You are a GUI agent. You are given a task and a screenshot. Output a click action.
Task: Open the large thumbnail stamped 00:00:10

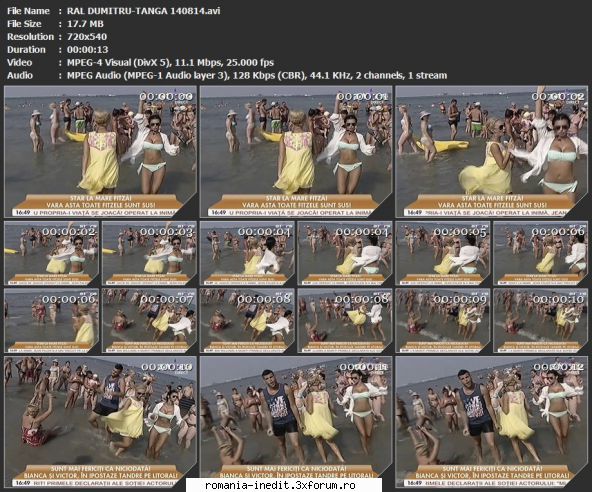click(x=100, y=422)
